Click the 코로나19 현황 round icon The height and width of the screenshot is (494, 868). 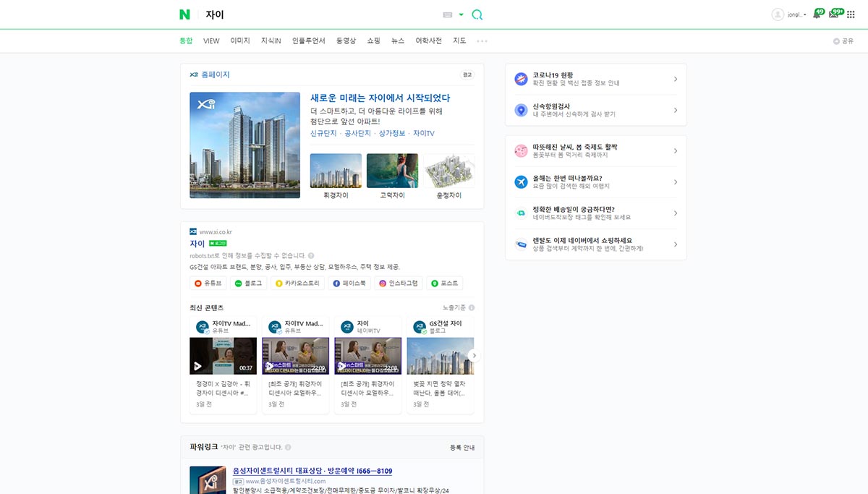521,79
